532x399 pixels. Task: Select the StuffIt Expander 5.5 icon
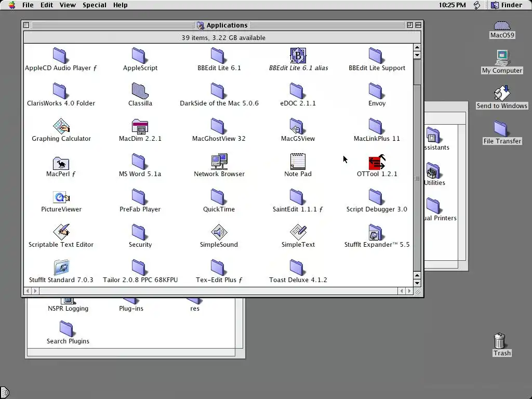[375, 232]
